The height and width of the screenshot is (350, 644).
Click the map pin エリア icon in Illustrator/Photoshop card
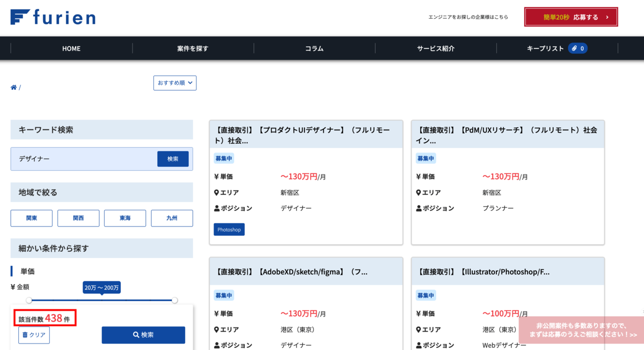click(418, 330)
